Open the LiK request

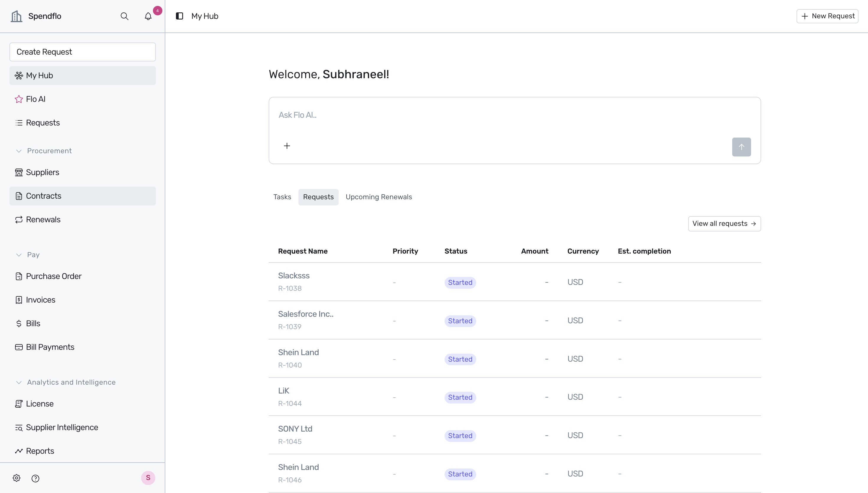[515, 397]
